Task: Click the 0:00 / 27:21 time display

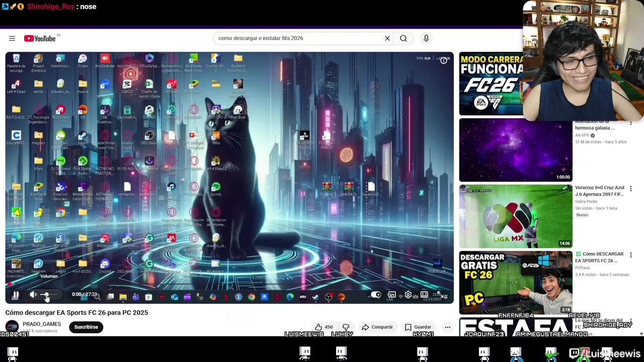Action: (84, 295)
